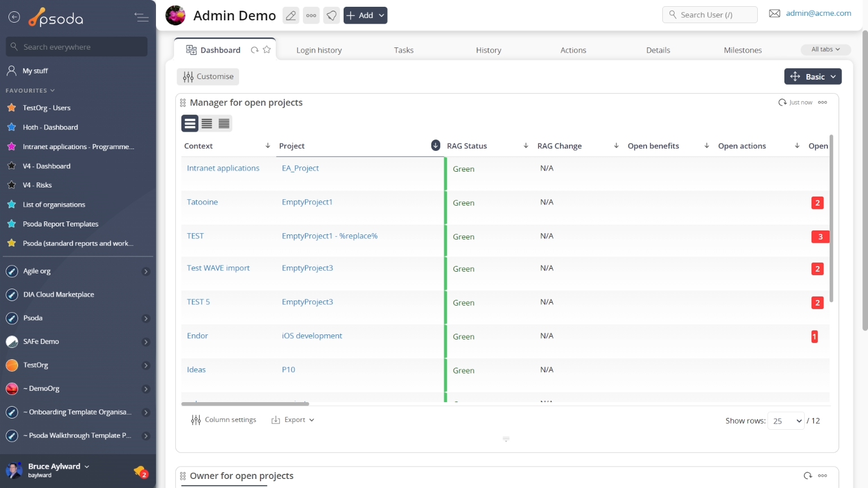This screenshot has width=868, height=488.
Task: Expand the Agile org organisation
Action: tap(146, 272)
